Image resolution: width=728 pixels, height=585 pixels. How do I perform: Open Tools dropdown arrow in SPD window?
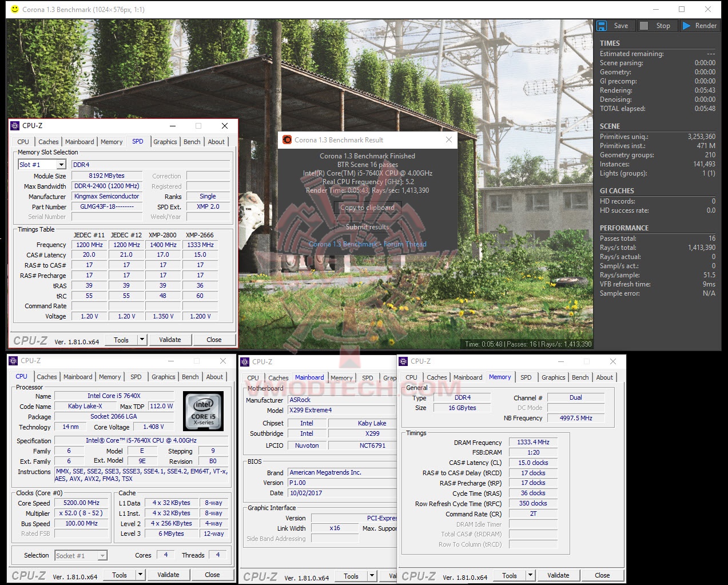(142, 340)
